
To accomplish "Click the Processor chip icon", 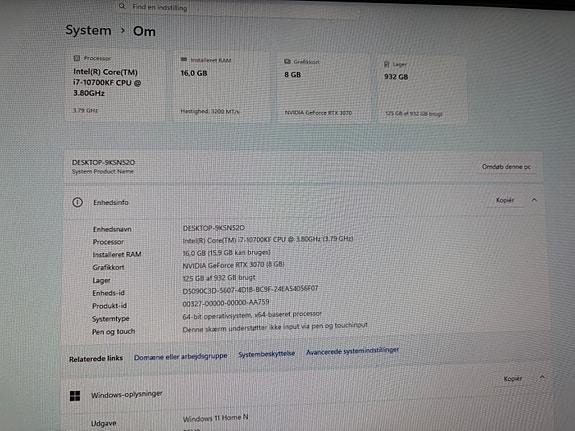I will (77, 58).
